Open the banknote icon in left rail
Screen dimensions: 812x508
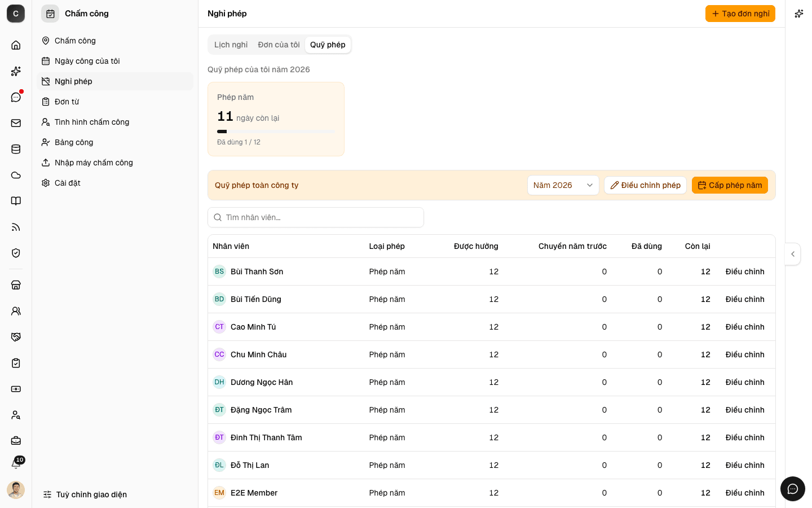tap(16, 389)
